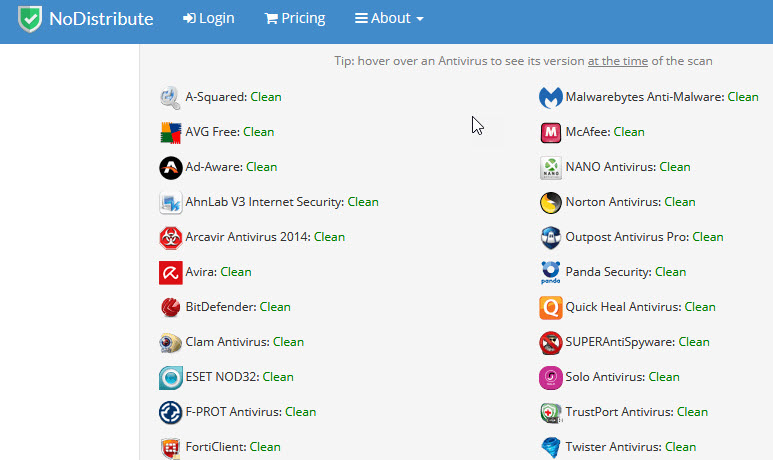Select the 'TrustPort Antivirus: Clean' text
The width and height of the screenshot is (773, 460).
[x=637, y=412]
